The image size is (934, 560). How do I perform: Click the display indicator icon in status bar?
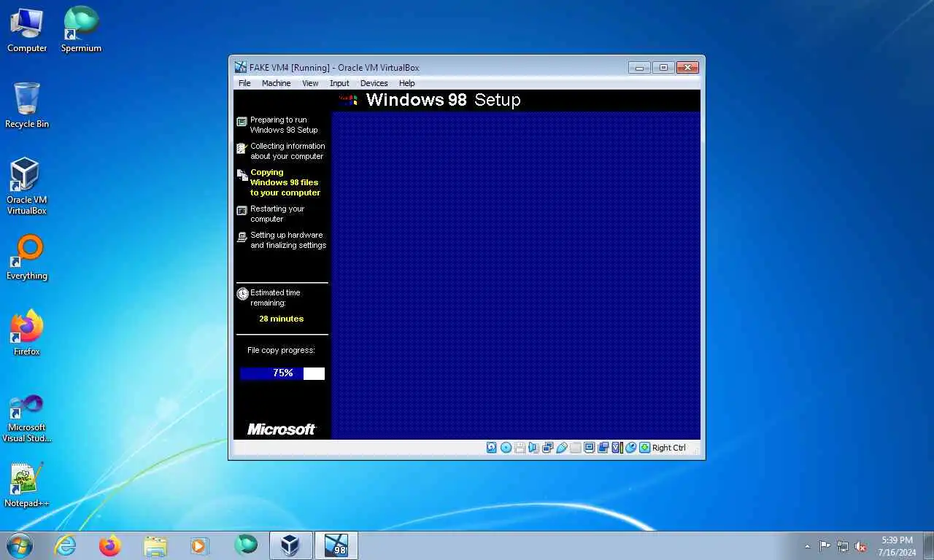pyautogui.click(x=590, y=448)
